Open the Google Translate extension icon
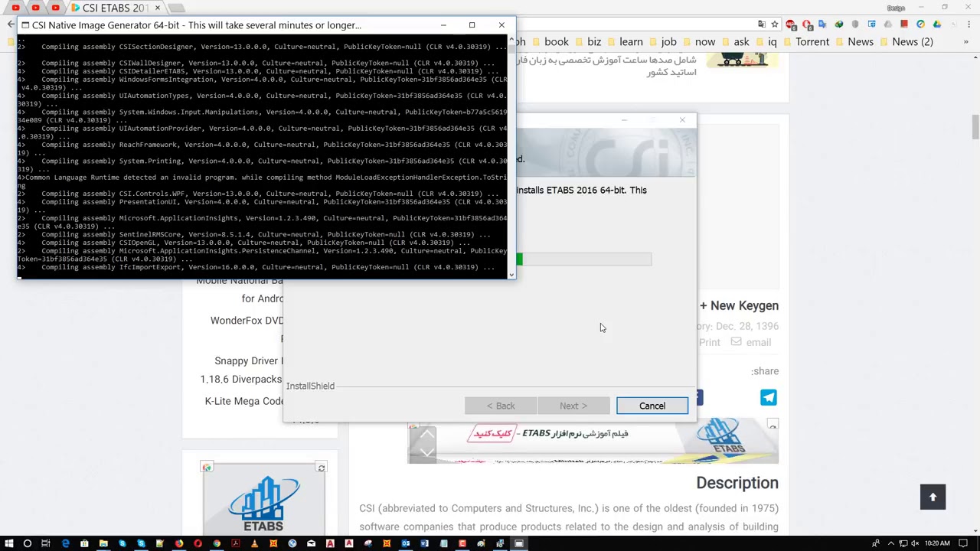Image resolution: width=980 pixels, height=551 pixels. point(822,24)
